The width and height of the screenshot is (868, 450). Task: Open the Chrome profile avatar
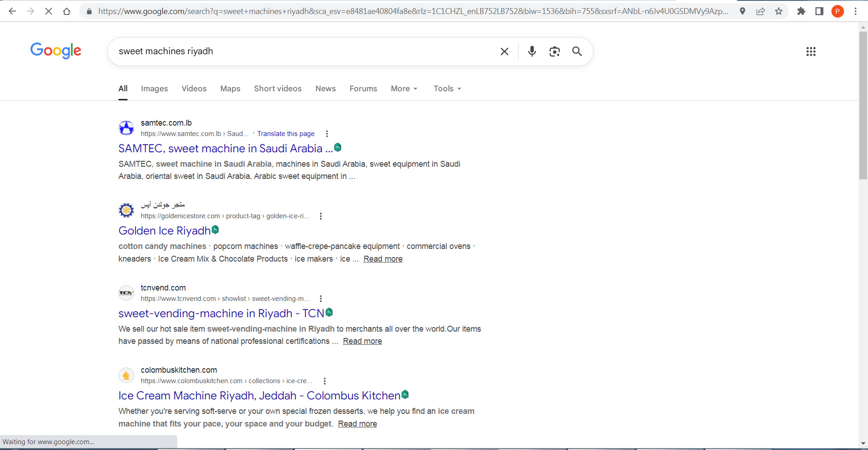pyautogui.click(x=837, y=11)
